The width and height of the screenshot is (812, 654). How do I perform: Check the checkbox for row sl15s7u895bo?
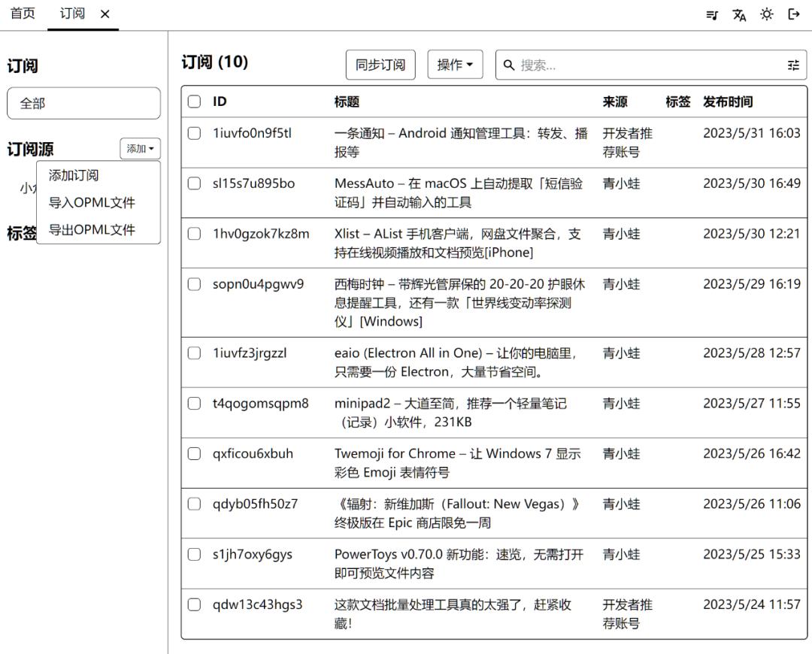point(194,183)
